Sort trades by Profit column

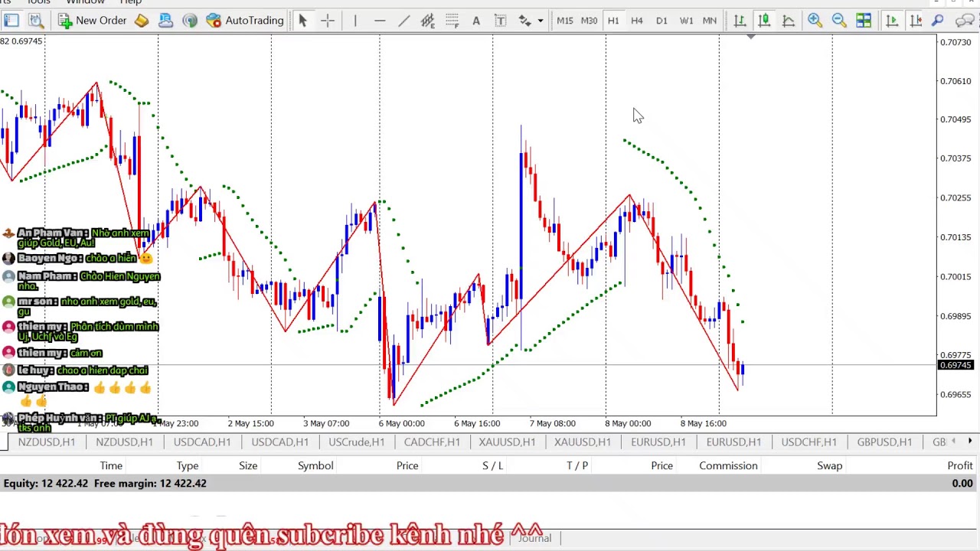[x=960, y=465]
